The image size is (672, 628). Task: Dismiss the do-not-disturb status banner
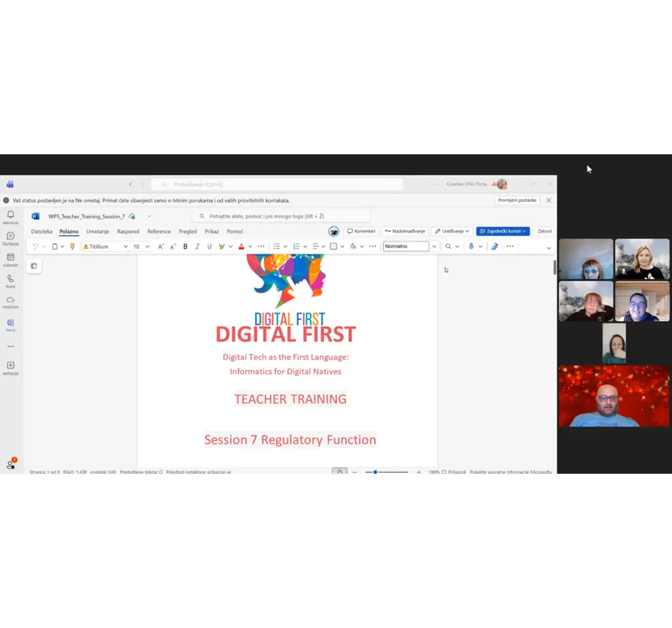click(549, 200)
